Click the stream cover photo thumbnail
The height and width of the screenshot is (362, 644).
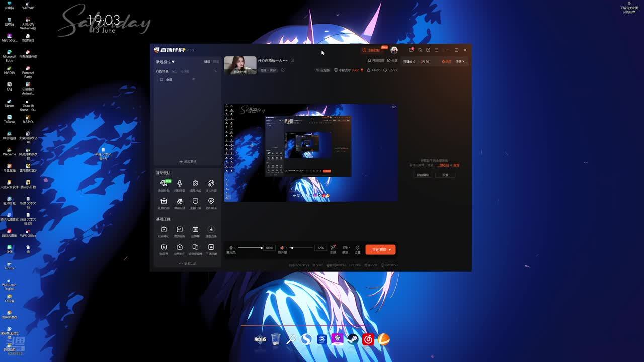point(240,65)
